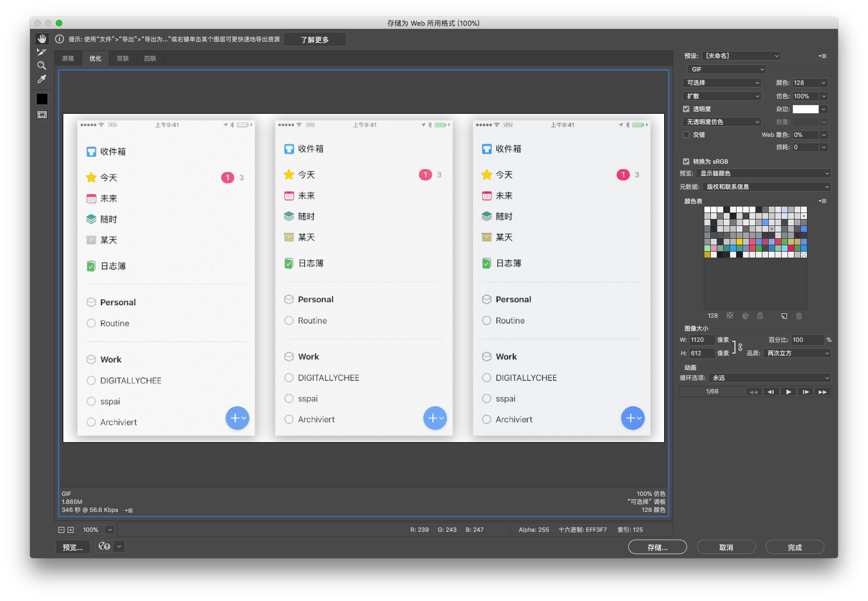Expand the 循环选项 dropdown

[x=769, y=378]
